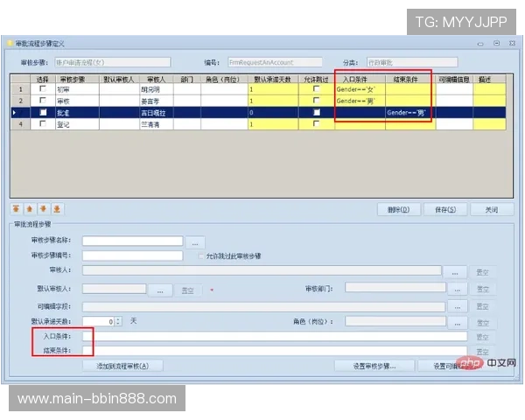This screenshot has width=525, height=420.
Task: Click Gender=='男' end condition in 批准 row
Action: pyautogui.click(x=410, y=113)
